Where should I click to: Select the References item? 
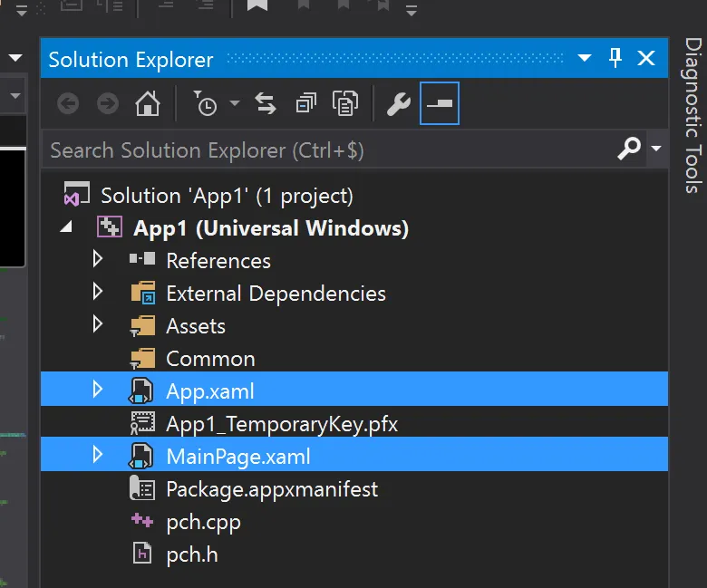(x=218, y=261)
